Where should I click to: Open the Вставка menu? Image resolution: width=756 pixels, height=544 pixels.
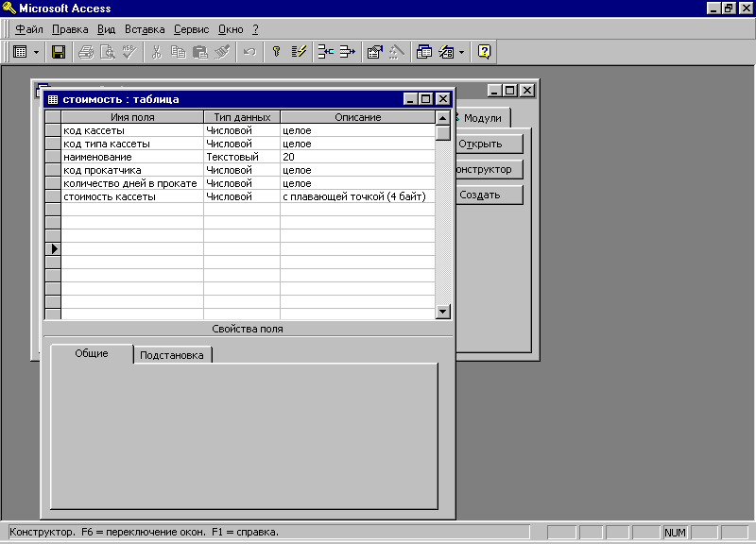(x=145, y=29)
